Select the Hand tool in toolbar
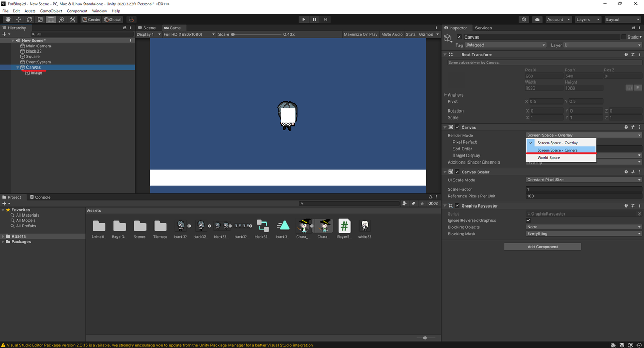644x348 pixels. 8,19
